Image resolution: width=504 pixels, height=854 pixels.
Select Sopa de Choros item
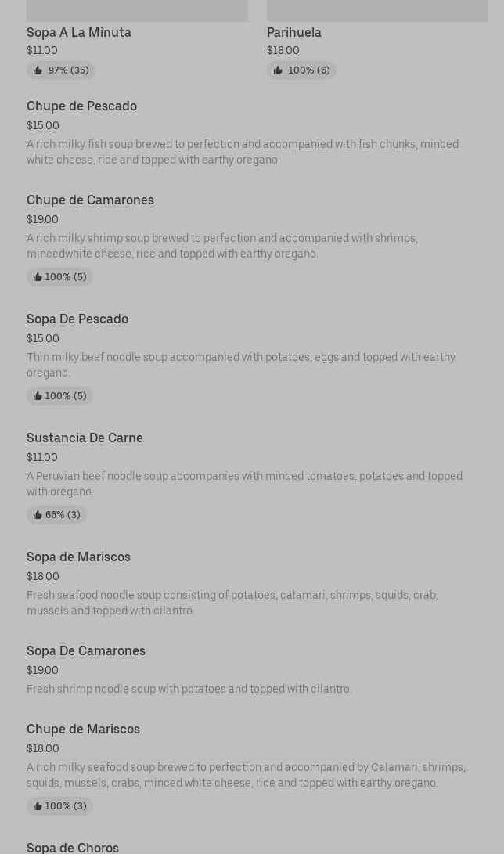click(x=73, y=847)
